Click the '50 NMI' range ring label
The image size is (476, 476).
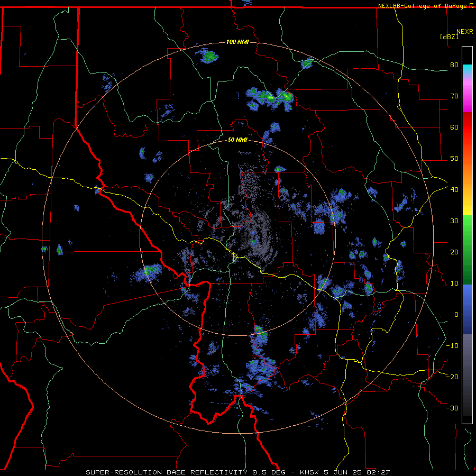tap(237, 140)
